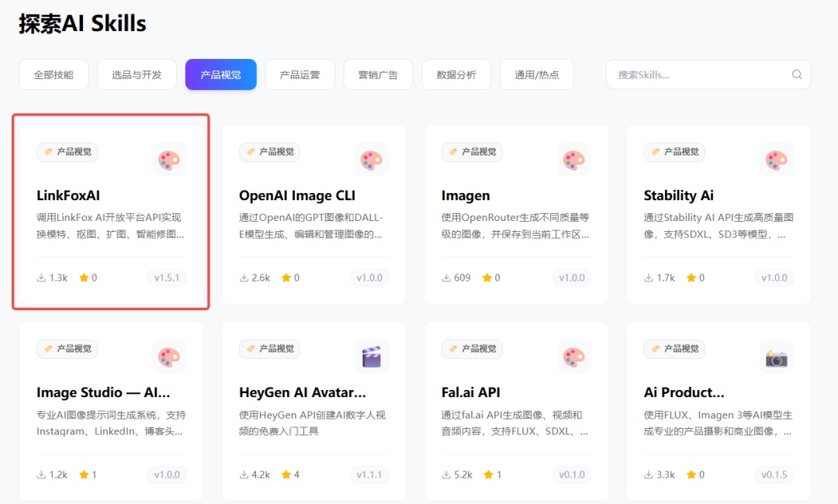Open the LinkFoxAI skill title

pos(68,195)
